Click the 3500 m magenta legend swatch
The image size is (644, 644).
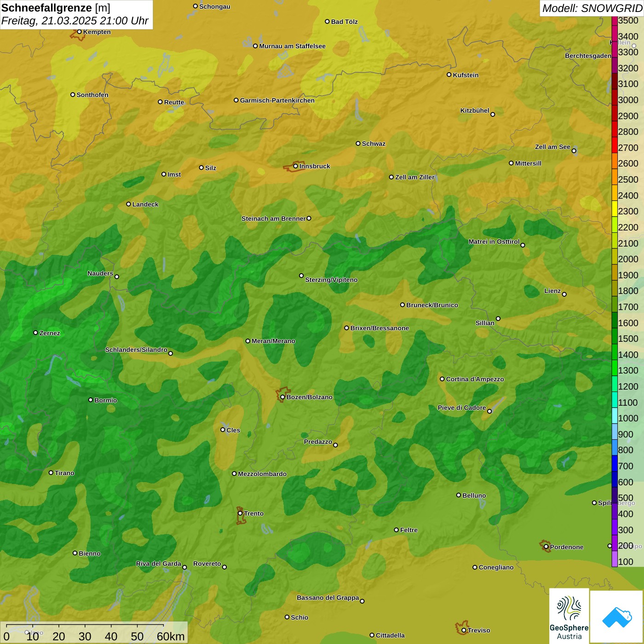[x=615, y=20]
